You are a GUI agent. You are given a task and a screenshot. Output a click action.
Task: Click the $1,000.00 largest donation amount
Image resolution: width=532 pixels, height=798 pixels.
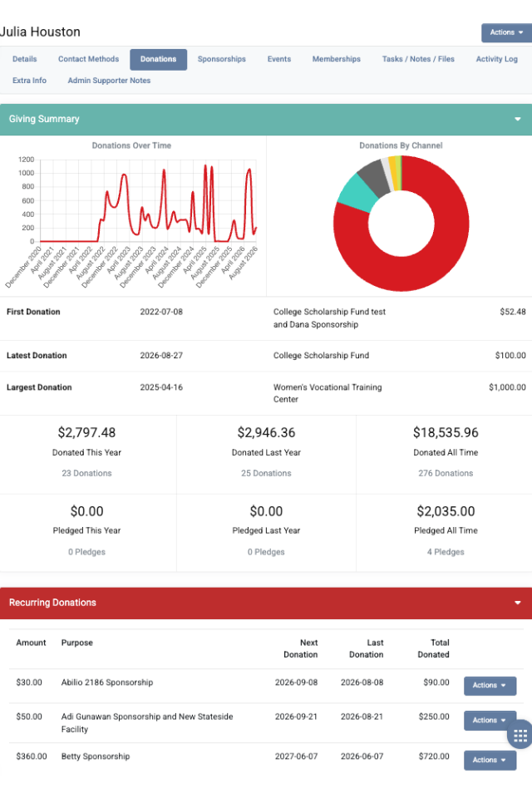507,387
